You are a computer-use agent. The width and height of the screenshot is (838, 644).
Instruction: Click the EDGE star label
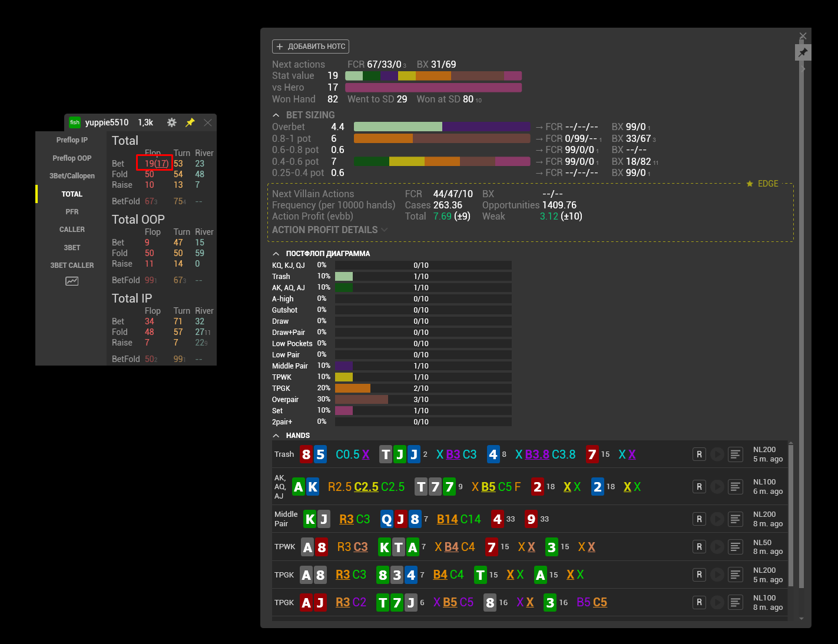(763, 184)
